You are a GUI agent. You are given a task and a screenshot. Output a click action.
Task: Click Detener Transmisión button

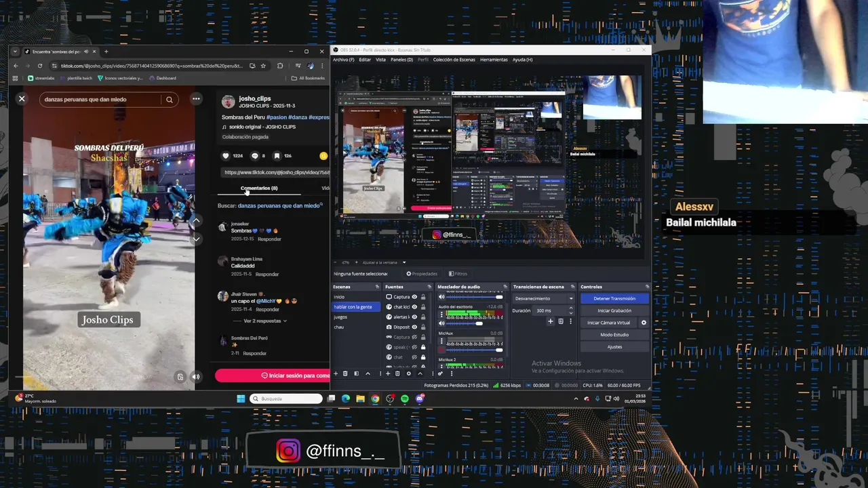pos(614,298)
